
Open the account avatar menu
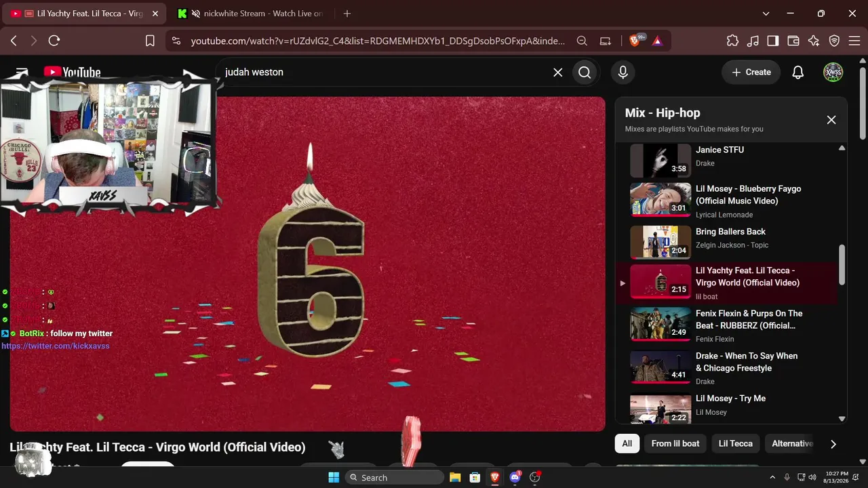click(833, 72)
